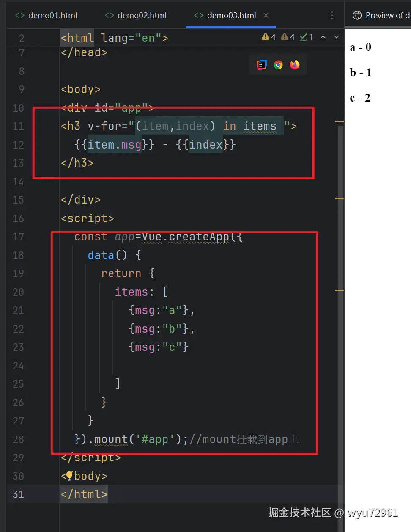Open page in Chrome browser
This screenshot has width=411, height=532.
tap(278, 65)
